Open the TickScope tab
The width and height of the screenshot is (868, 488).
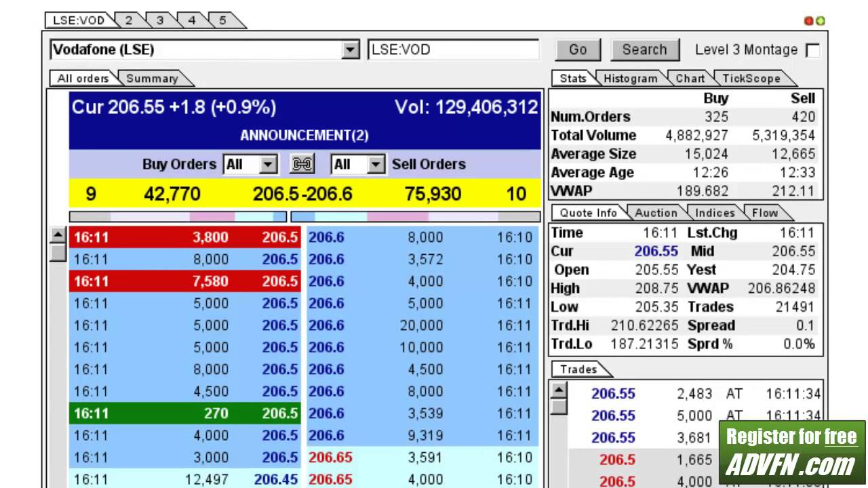click(751, 79)
